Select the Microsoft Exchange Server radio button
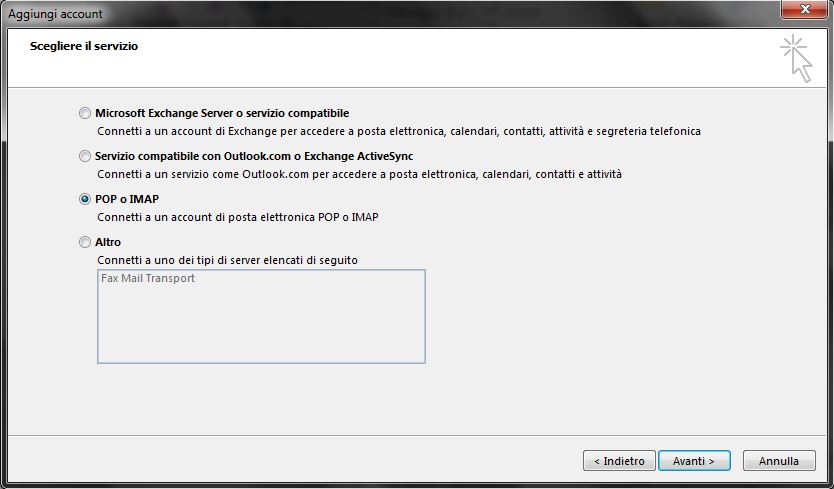This screenshot has width=834, height=489. coord(85,113)
